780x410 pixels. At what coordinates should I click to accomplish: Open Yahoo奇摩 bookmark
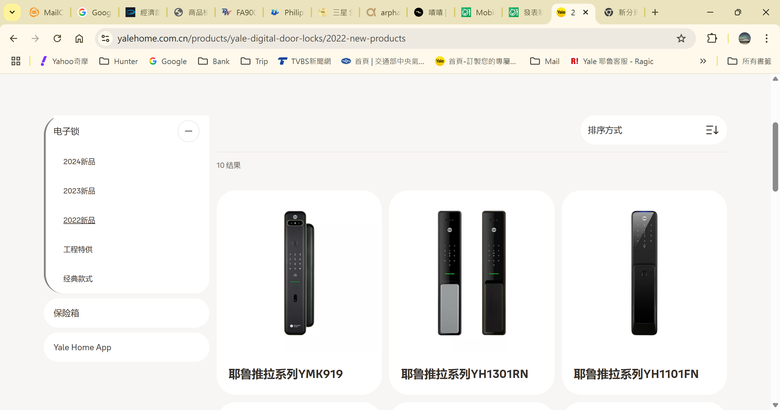point(64,61)
